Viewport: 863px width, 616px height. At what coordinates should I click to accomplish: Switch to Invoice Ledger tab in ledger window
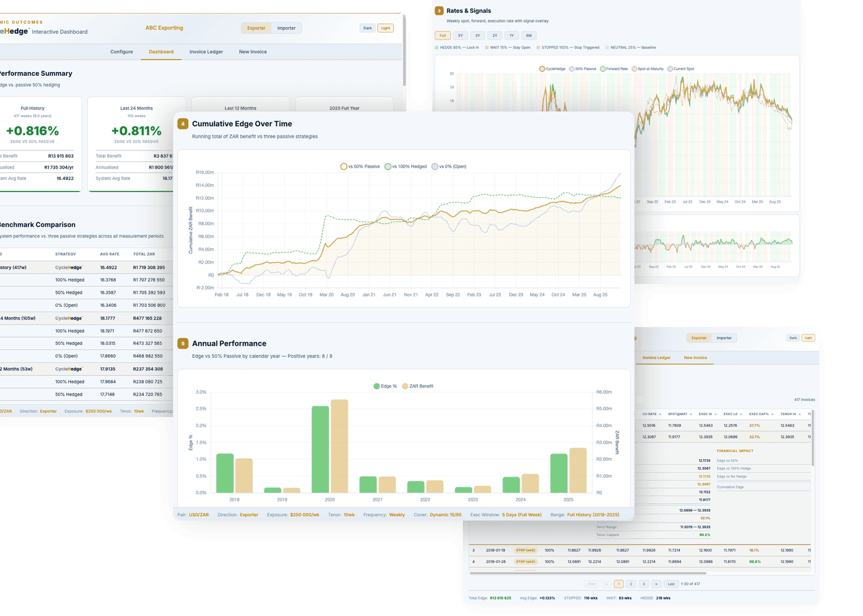[x=656, y=358]
